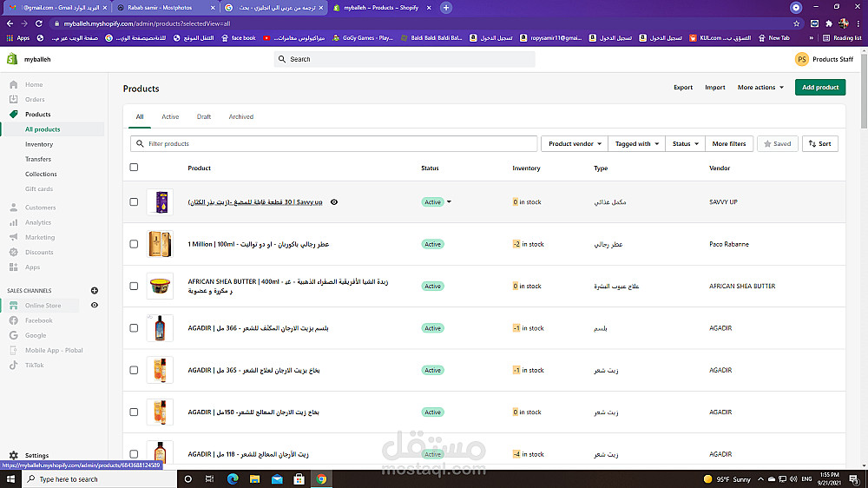Open the Sort options

[x=820, y=144]
